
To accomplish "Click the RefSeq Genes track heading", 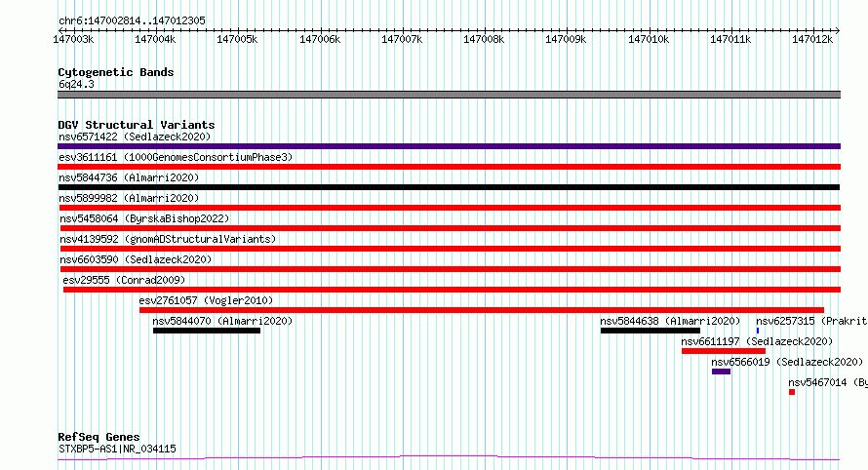I will click(x=99, y=437).
